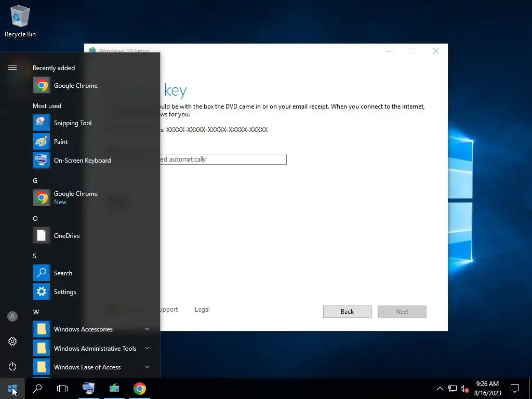Switch to On-Screen Keyboard taskbar app
Viewport: 532px width, 399px height.
coord(88,389)
